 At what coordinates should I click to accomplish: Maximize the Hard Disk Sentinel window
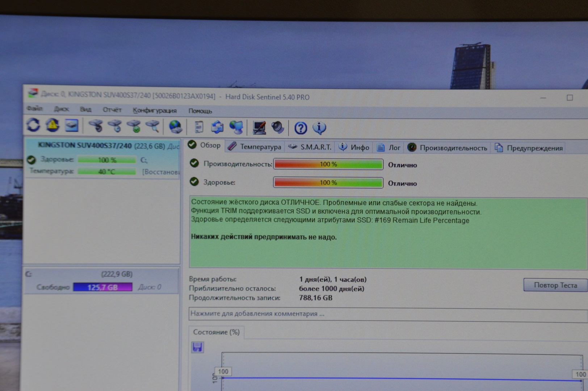tap(570, 98)
